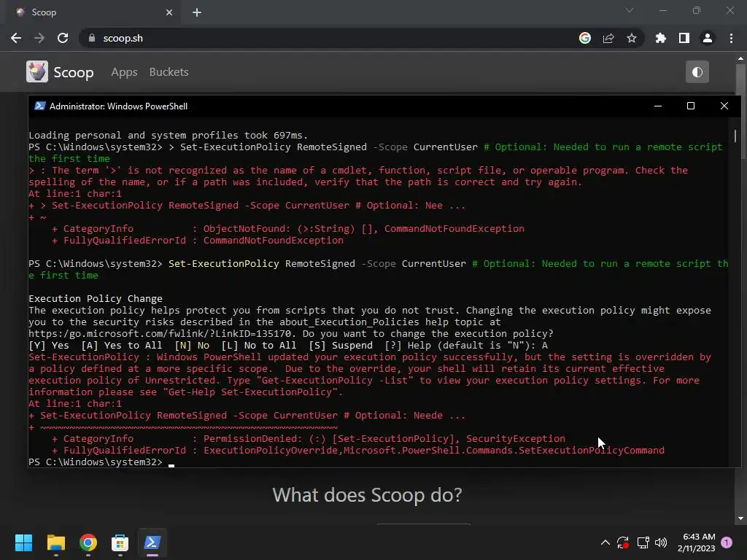Click the go.microsoft.com fwlink URL

(160, 333)
